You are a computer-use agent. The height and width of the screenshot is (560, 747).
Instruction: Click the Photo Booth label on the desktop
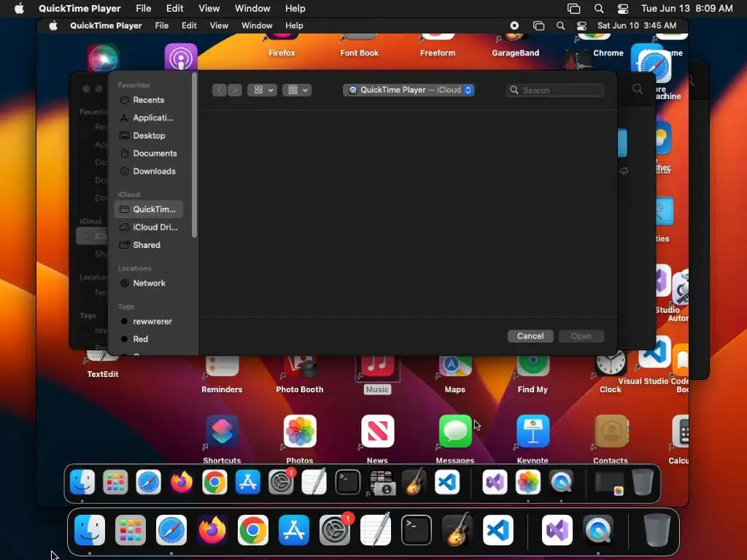coord(300,389)
